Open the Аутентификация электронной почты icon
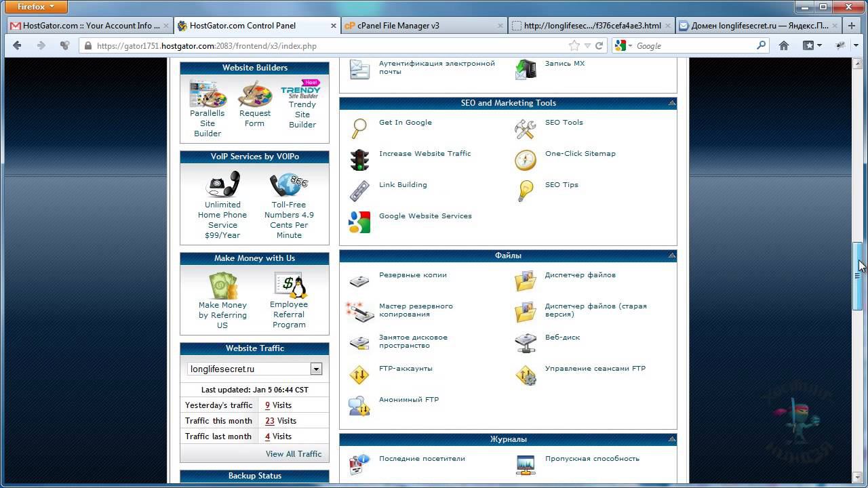This screenshot has height=488, width=868. tap(359, 69)
